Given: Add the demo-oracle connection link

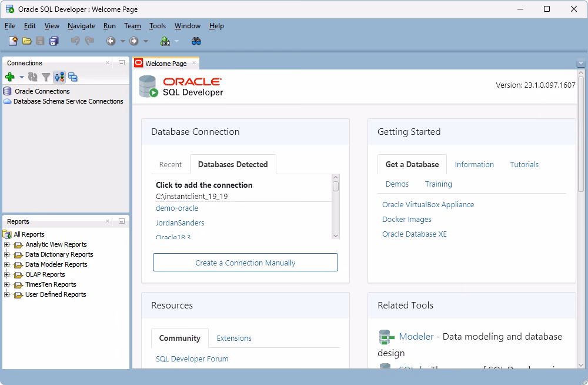Looking at the screenshot, I should click(x=177, y=208).
